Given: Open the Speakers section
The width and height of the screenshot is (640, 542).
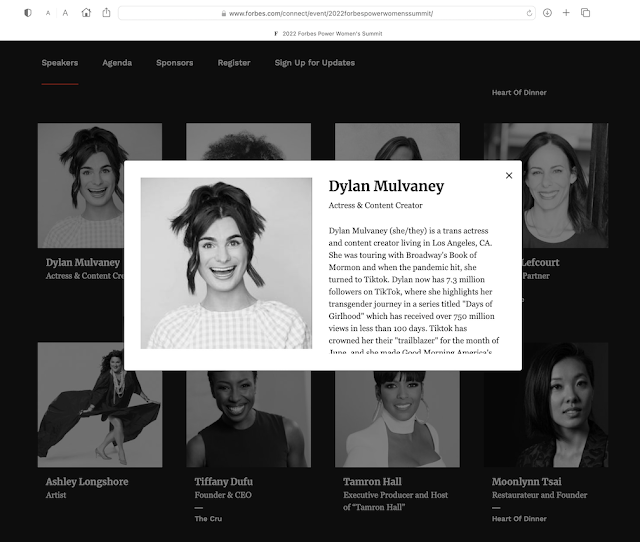Looking at the screenshot, I should 60,63.
